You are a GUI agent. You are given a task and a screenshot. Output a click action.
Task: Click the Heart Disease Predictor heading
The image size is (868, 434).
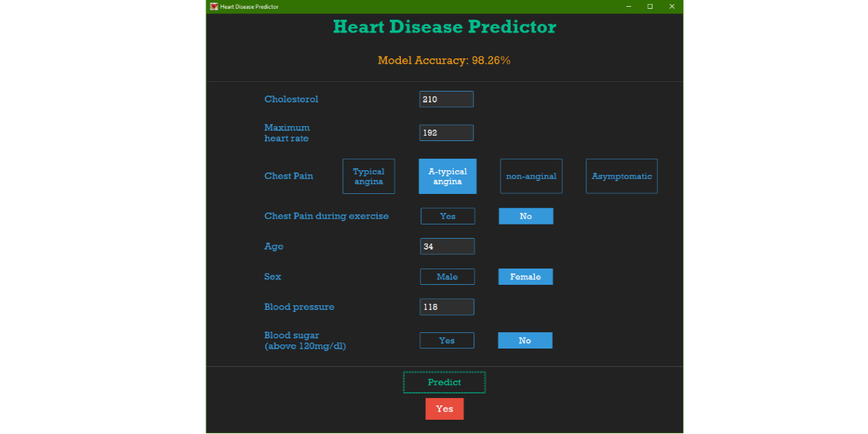444,26
